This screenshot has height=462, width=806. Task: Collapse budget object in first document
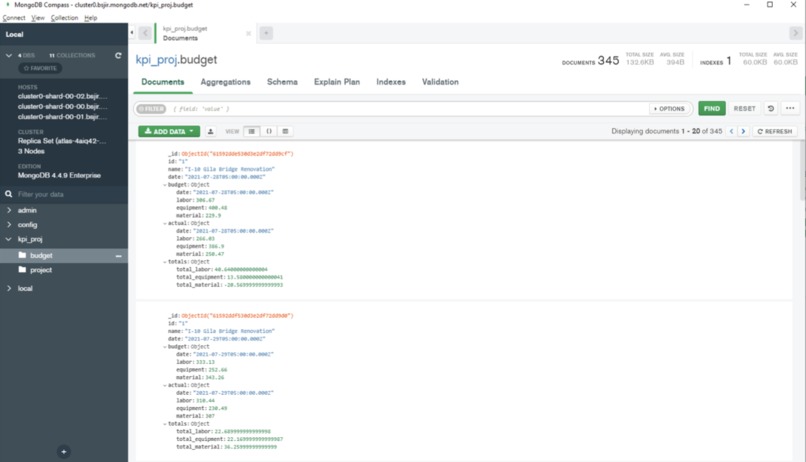[x=165, y=185]
